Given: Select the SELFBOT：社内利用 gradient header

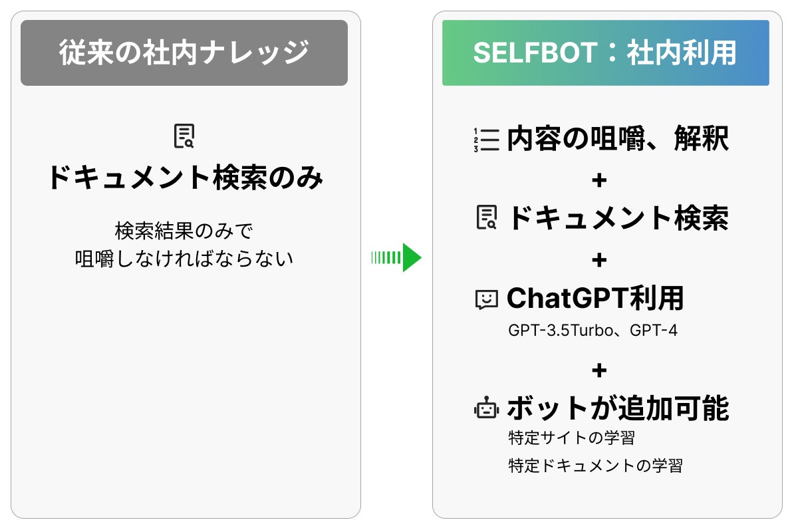Looking at the screenshot, I should coord(605,53).
